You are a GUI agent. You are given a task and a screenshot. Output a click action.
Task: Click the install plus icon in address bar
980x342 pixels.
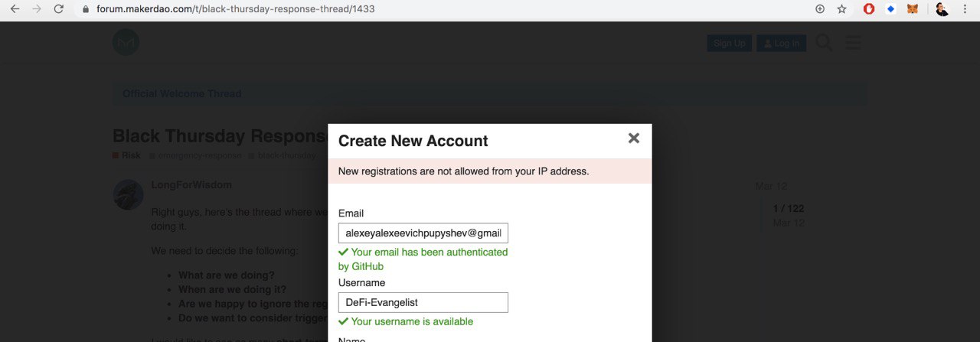(x=820, y=9)
